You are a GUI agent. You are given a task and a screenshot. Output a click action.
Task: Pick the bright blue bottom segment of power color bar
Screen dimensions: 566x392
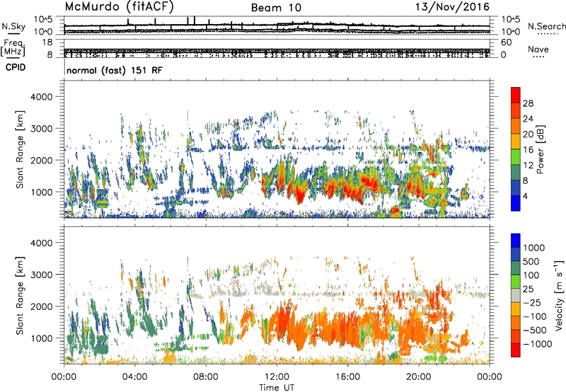pos(516,203)
